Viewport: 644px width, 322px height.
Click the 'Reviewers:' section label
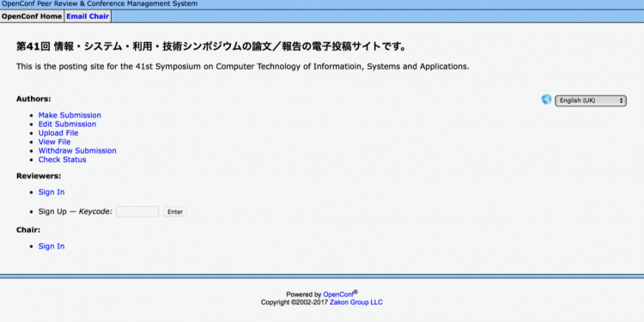39,176
